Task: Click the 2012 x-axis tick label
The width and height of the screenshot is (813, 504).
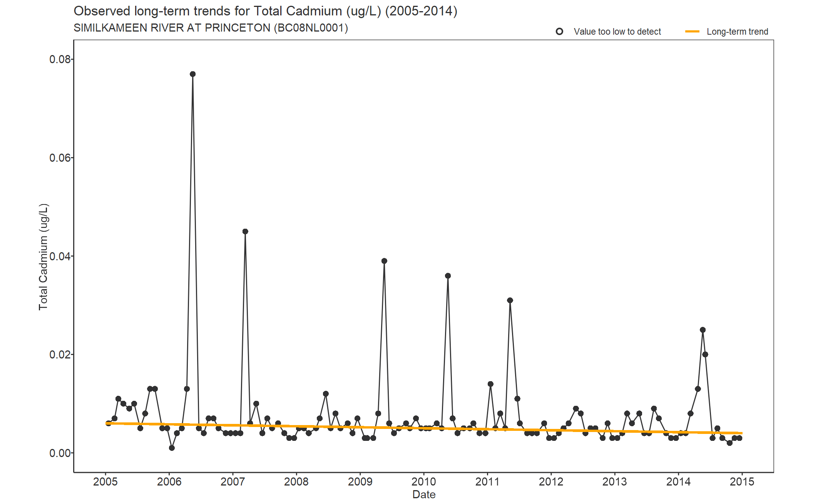Action: (x=551, y=482)
